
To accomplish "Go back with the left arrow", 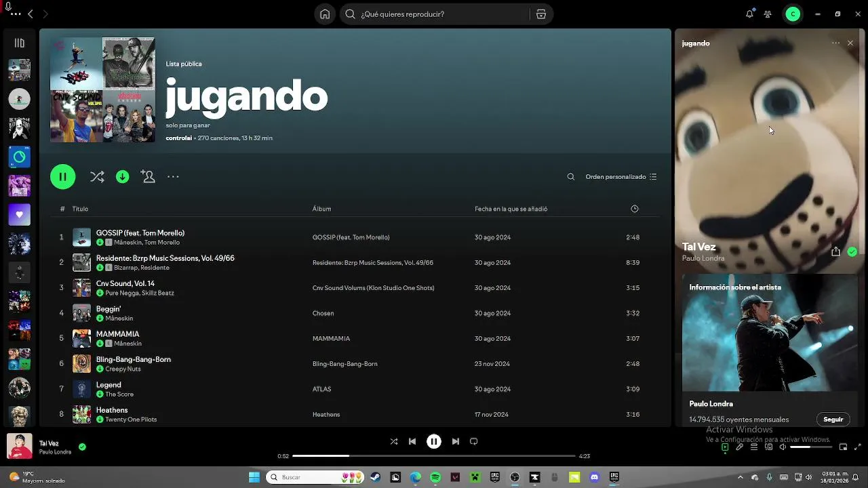I will pos(30,14).
